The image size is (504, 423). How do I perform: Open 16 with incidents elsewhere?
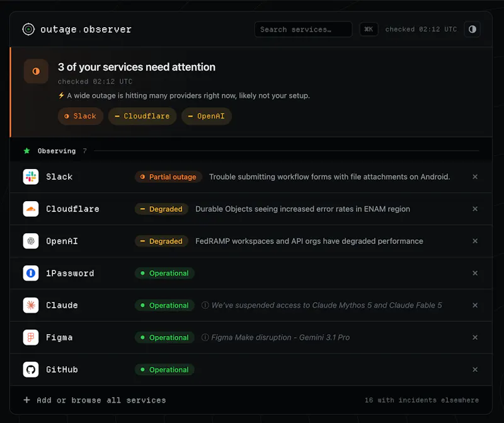[421, 400]
